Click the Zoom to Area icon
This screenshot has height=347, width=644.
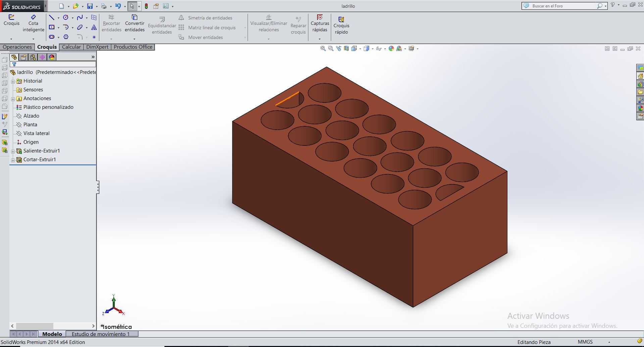tap(331, 48)
